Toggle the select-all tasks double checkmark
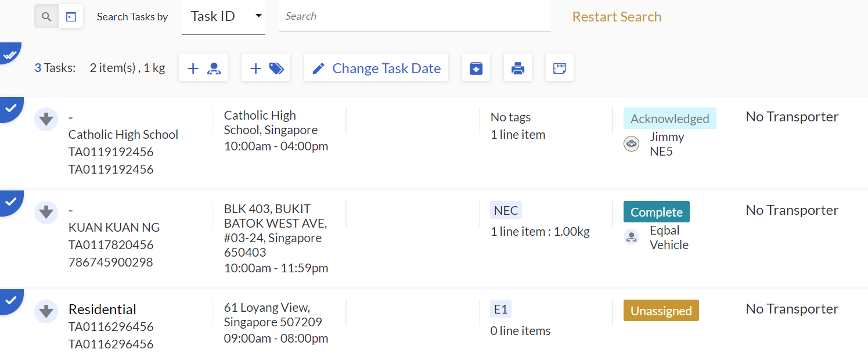 tap(9, 55)
